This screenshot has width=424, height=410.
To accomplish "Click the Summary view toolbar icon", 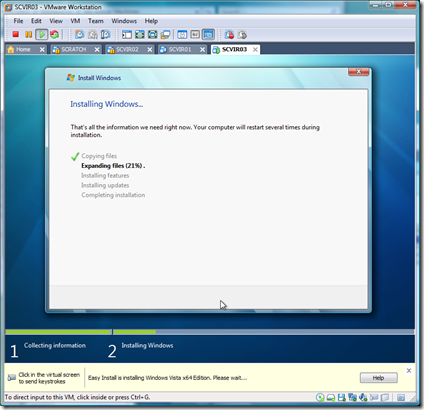I will pos(182,34).
